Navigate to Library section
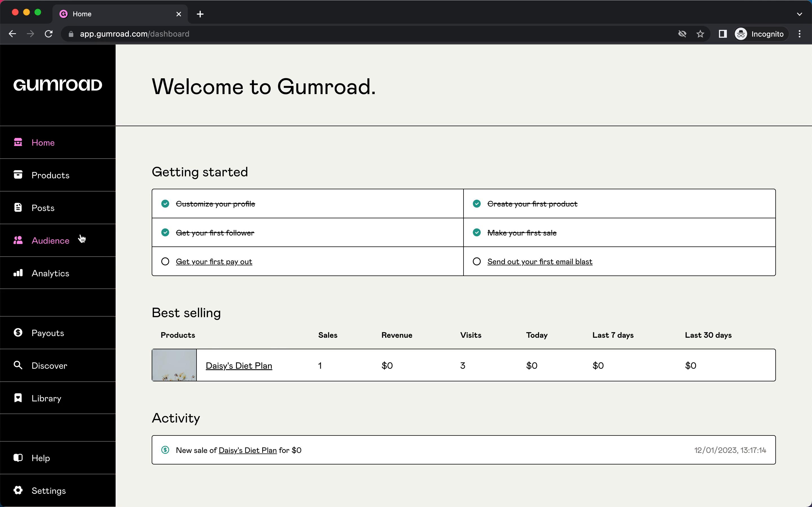This screenshot has width=812, height=507. coord(46,398)
